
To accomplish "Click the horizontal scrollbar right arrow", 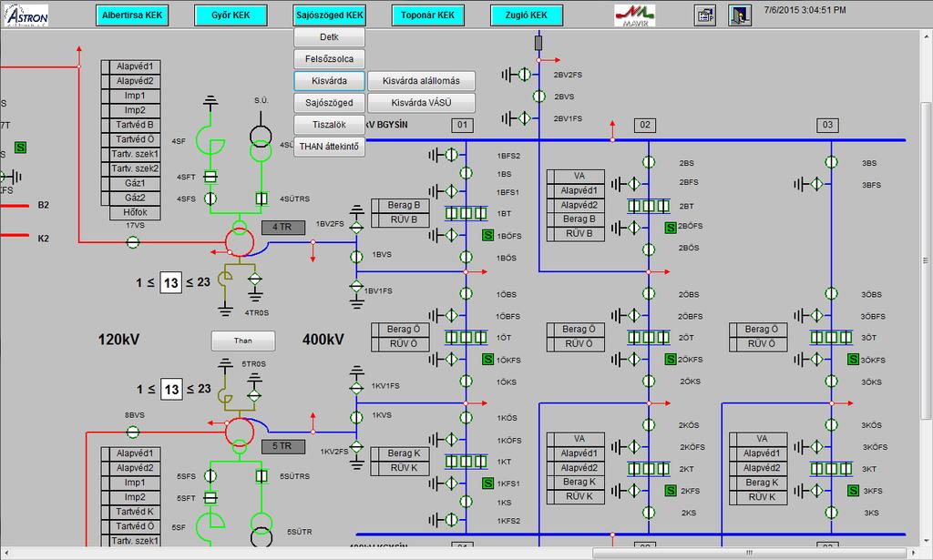I will pyautogui.click(x=913, y=553).
